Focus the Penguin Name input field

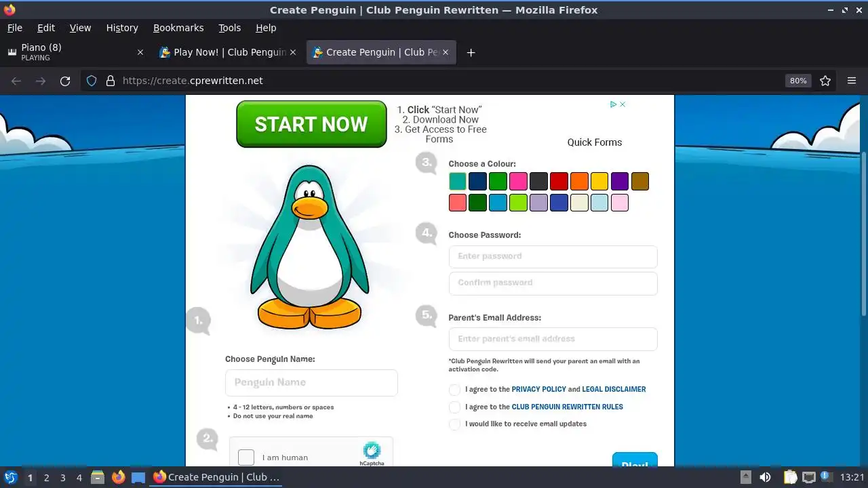(x=311, y=383)
